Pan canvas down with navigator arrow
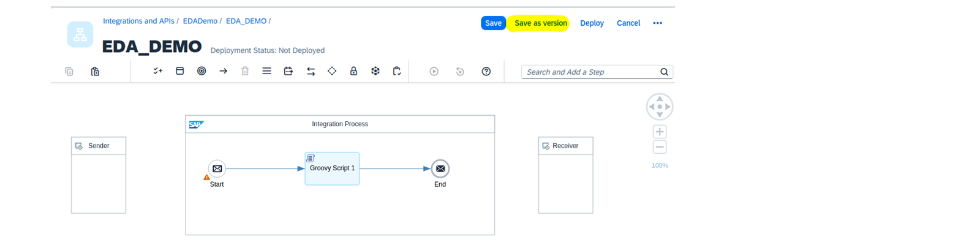This screenshot has width=980, height=242. 660,115
